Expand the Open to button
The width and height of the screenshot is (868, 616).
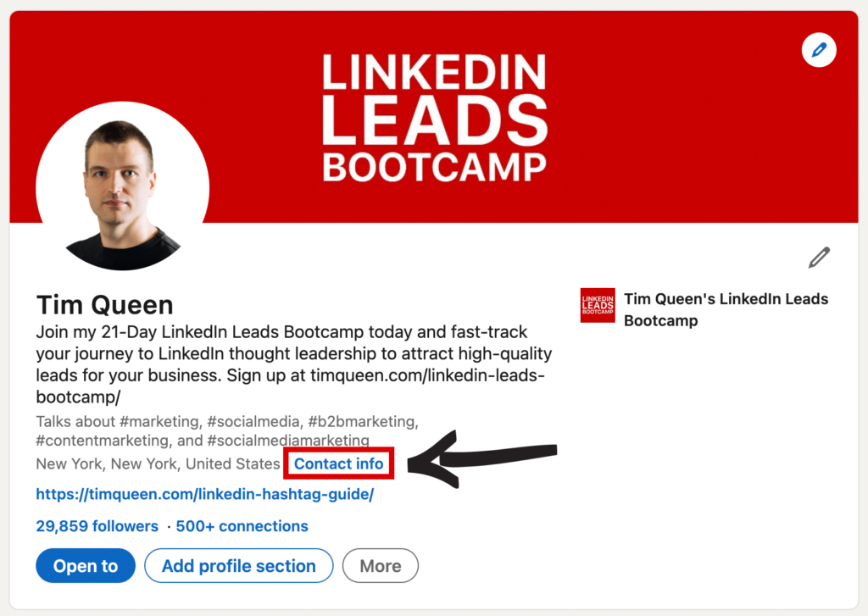[x=86, y=566]
